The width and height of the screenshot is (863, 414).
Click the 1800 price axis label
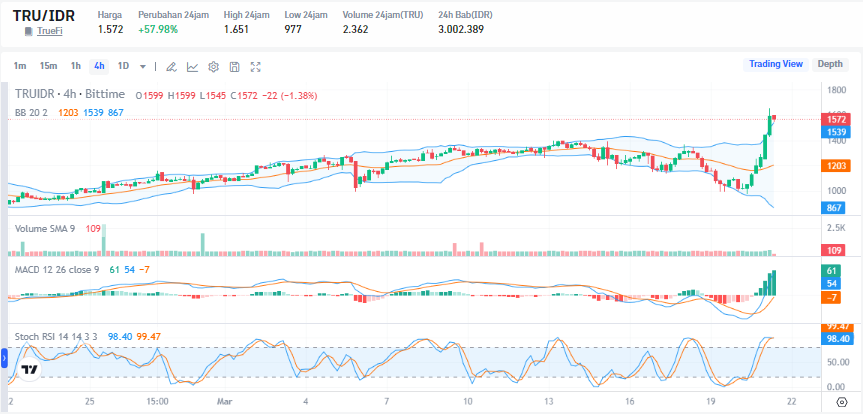click(x=836, y=90)
